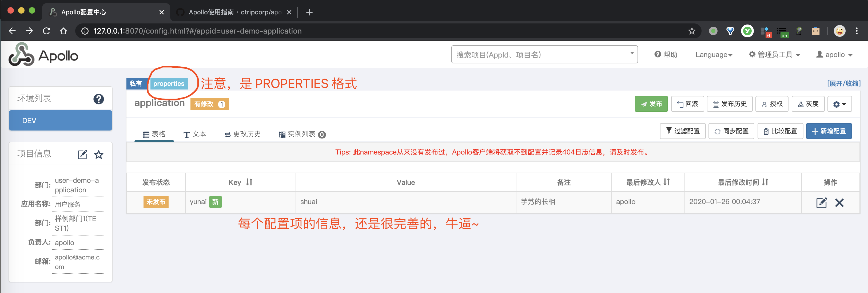Sort table by Key column arrows

[x=249, y=182]
